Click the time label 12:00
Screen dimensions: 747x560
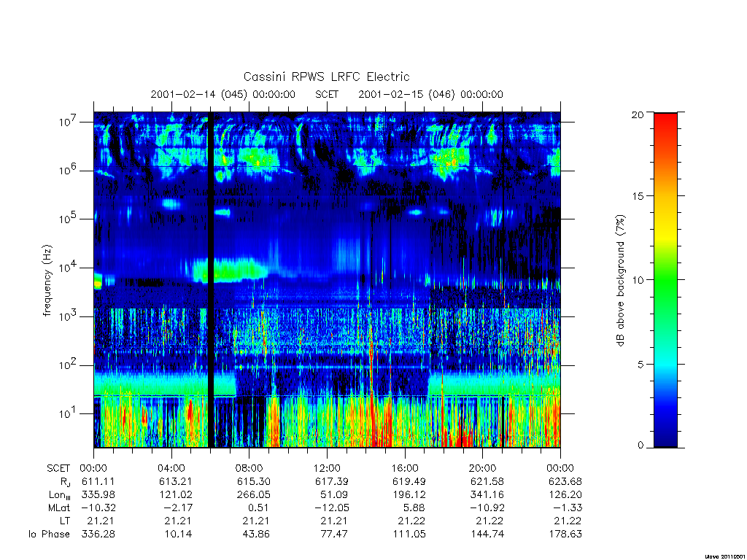pos(328,468)
